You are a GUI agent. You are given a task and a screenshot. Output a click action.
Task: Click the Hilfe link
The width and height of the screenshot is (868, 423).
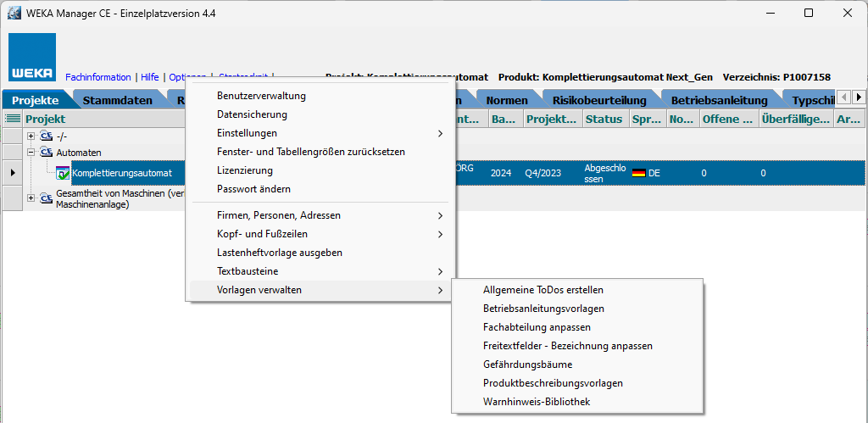[149, 77]
